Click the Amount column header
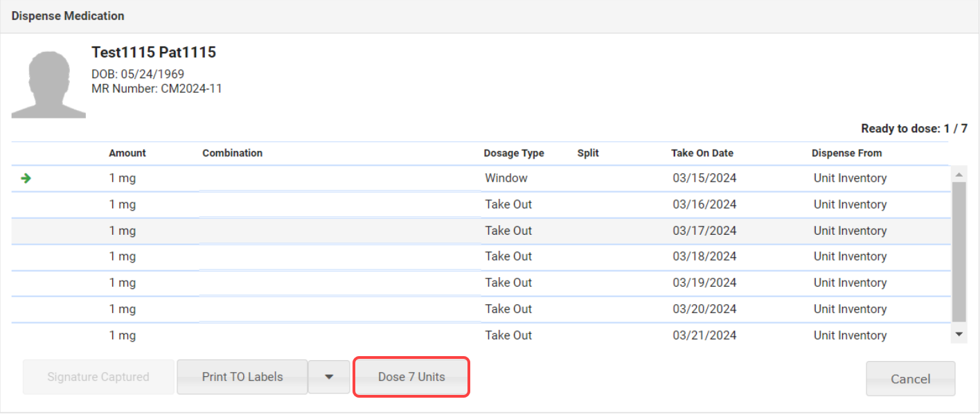The width and height of the screenshot is (980, 415). pos(127,153)
